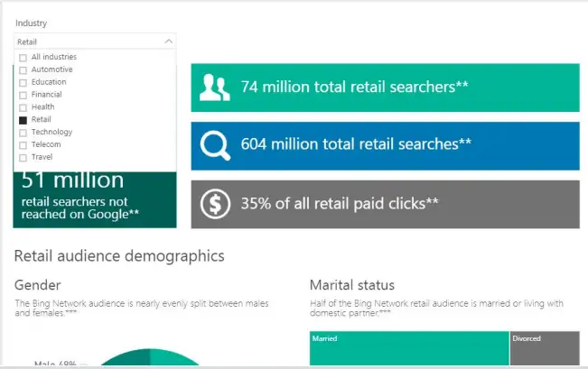
Task: Click the Automotive option label
Action: pyautogui.click(x=51, y=69)
